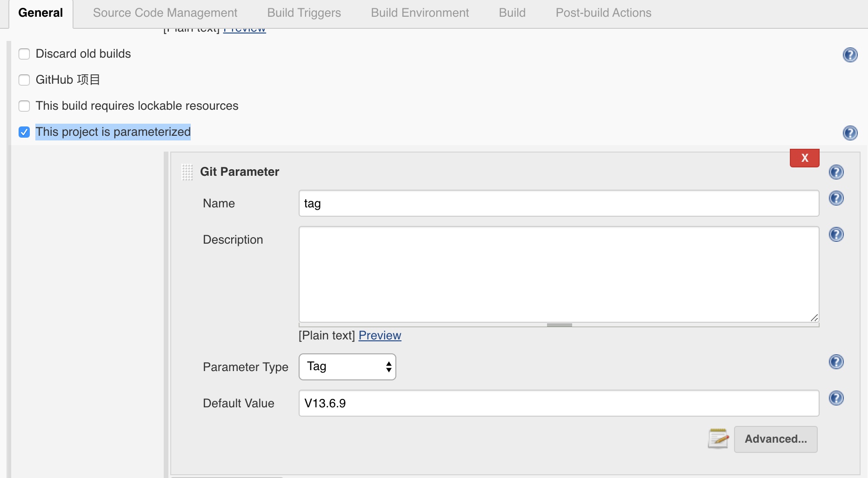Open help for the Name field
This screenshot has height=478, width=868.
click(836, 199)
